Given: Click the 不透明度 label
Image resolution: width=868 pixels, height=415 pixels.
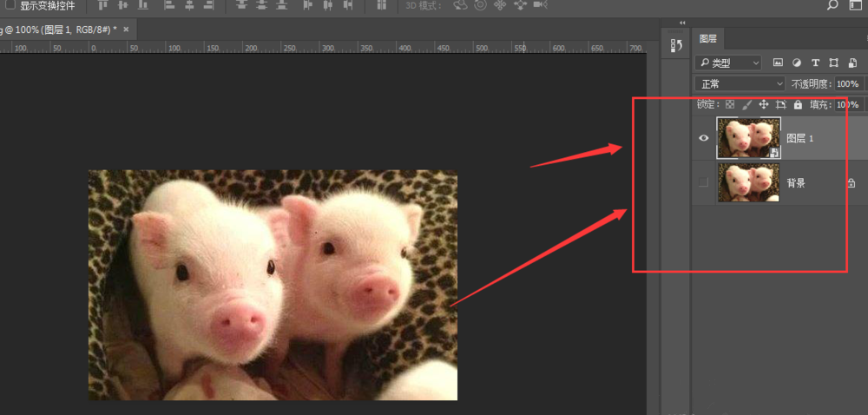Looking at the screenshot, I should coord(812,84).
